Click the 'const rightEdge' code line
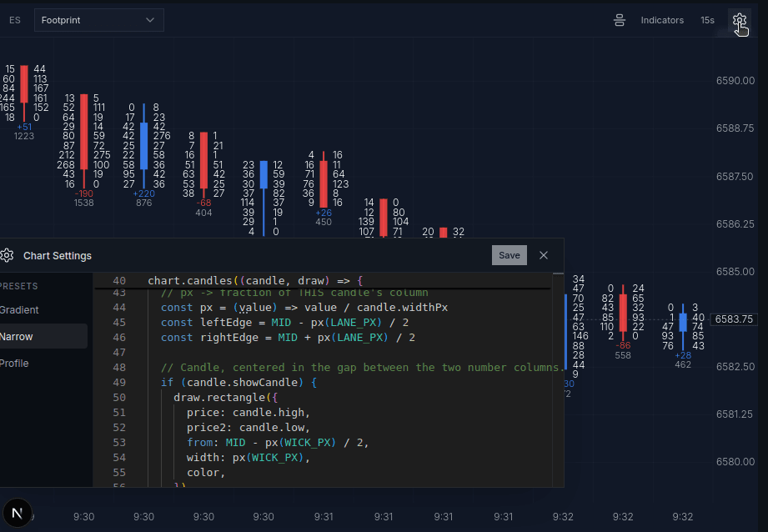The width and height of the screenshot is (768, 532). [x=288, y=338]
